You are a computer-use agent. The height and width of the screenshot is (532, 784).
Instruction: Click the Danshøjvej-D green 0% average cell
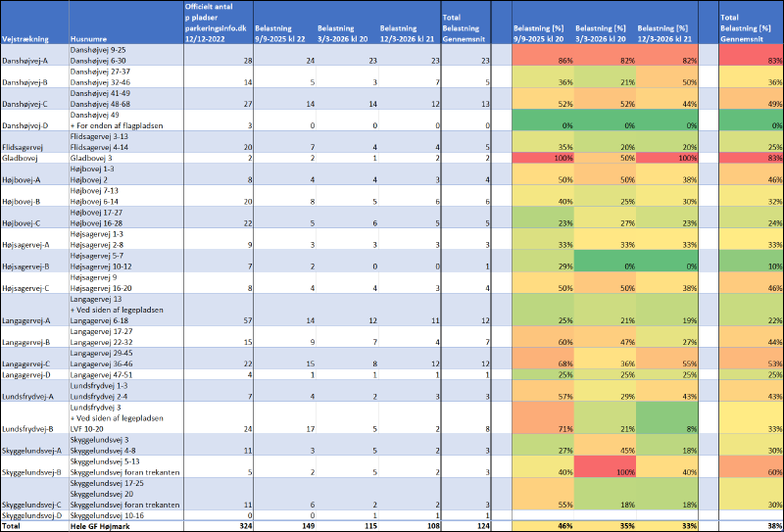750,125
